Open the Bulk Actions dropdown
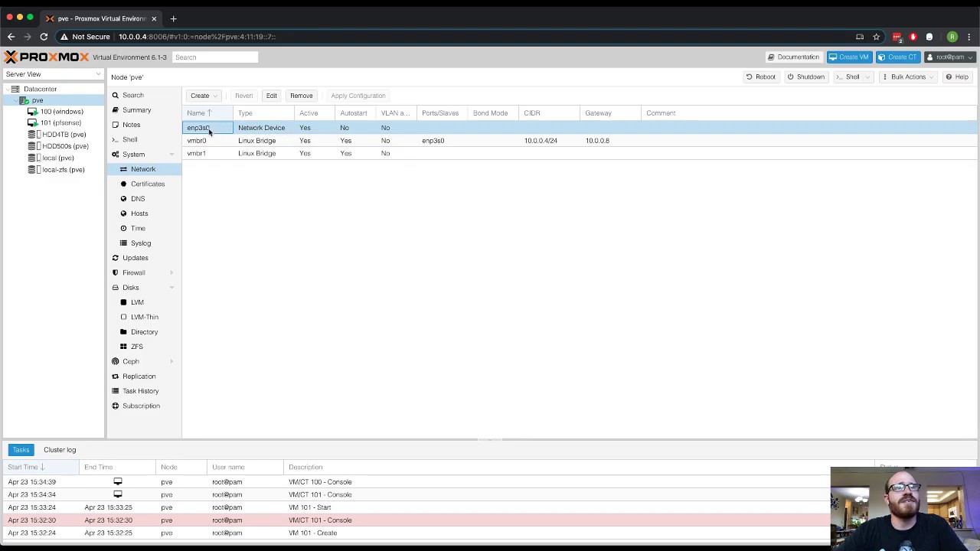Image resolution: width=980 pixels, height=551 pixels. tap(907, 77)
